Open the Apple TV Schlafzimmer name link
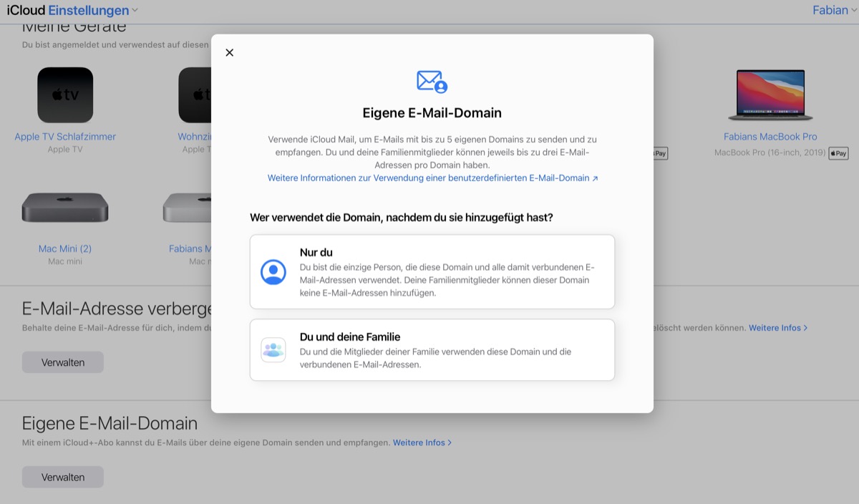859x504 pixels. point(65,137)
